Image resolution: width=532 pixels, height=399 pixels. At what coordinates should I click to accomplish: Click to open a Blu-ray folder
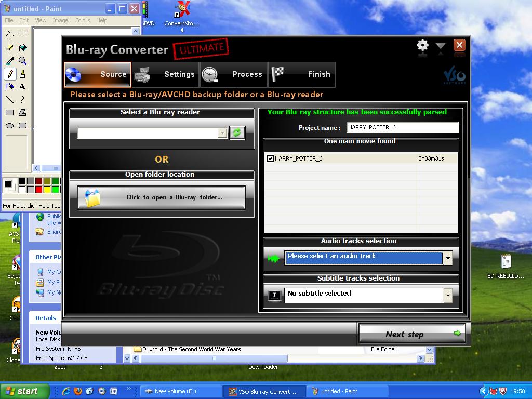tap(161, 197)
